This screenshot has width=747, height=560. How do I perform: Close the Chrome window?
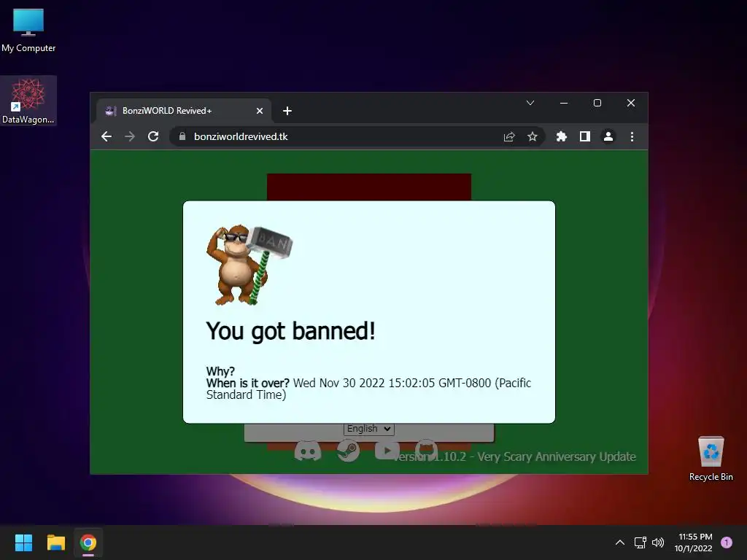(x=631, y=103)
